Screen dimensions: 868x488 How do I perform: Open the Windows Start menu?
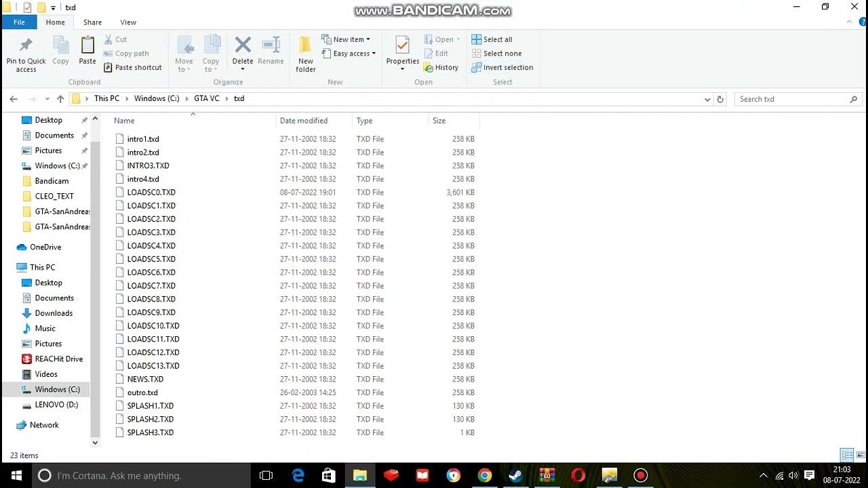coord(16,475)
